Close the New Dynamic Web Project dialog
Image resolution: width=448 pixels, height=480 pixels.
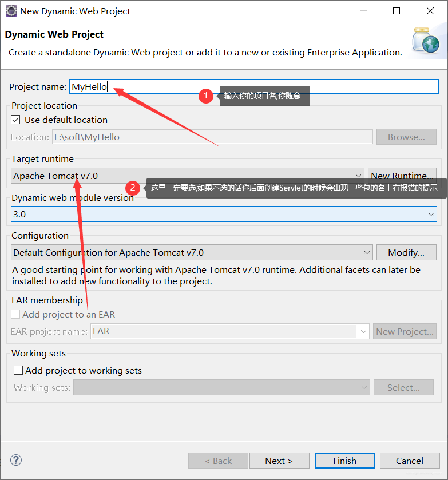430,11
